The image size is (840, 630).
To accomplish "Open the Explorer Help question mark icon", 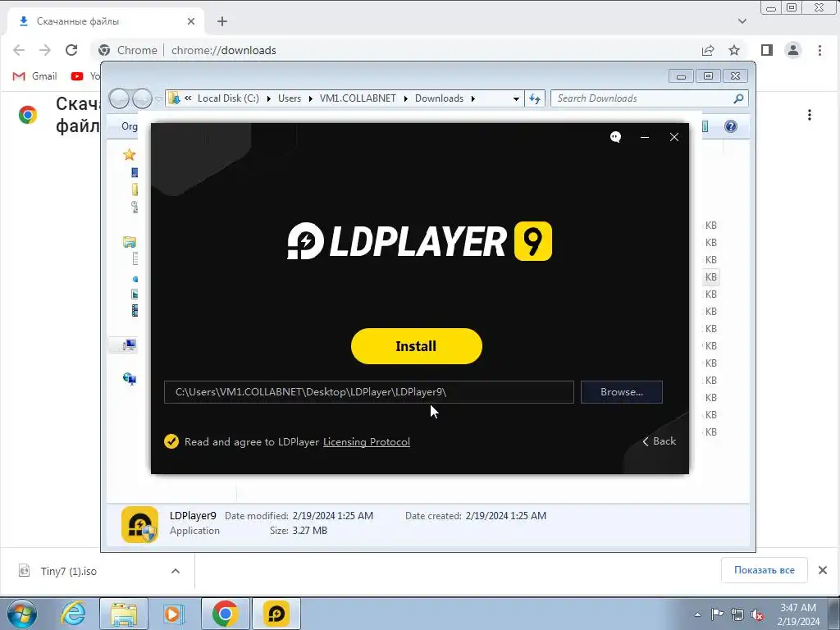I will coord(731,126).
